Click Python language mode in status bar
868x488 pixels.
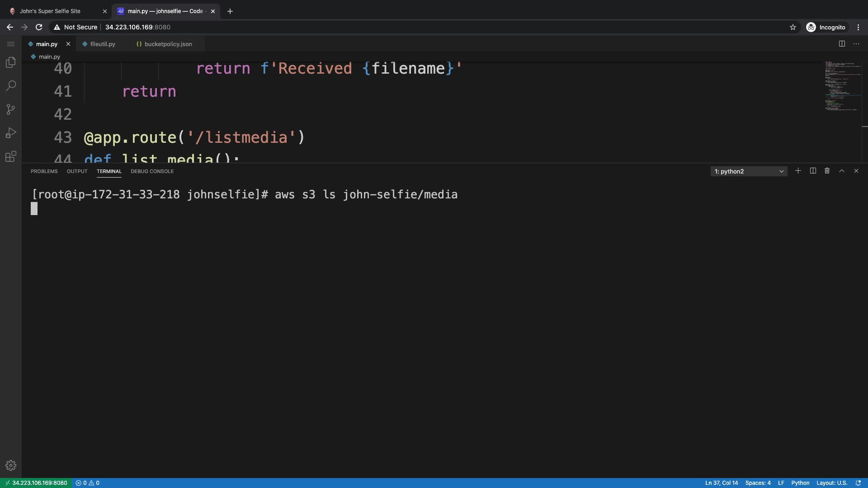tap(800, 483)
